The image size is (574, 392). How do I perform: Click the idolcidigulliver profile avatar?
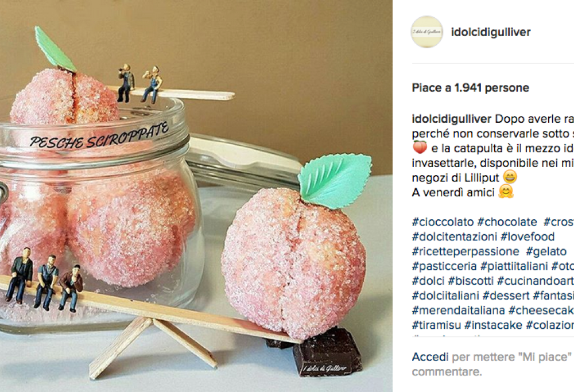[x=427, y=32]
